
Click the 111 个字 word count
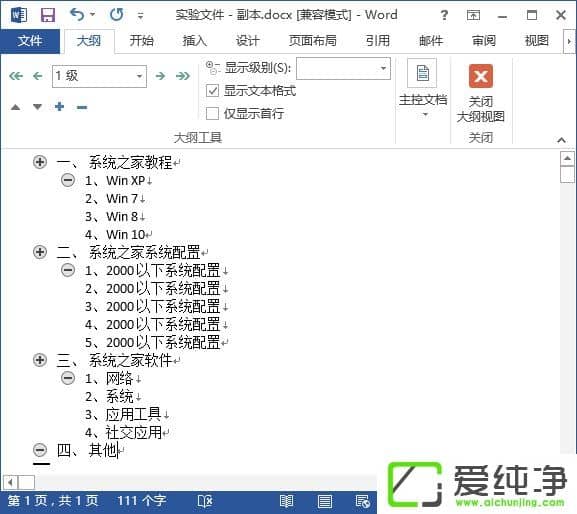click(x=142, y=501)
